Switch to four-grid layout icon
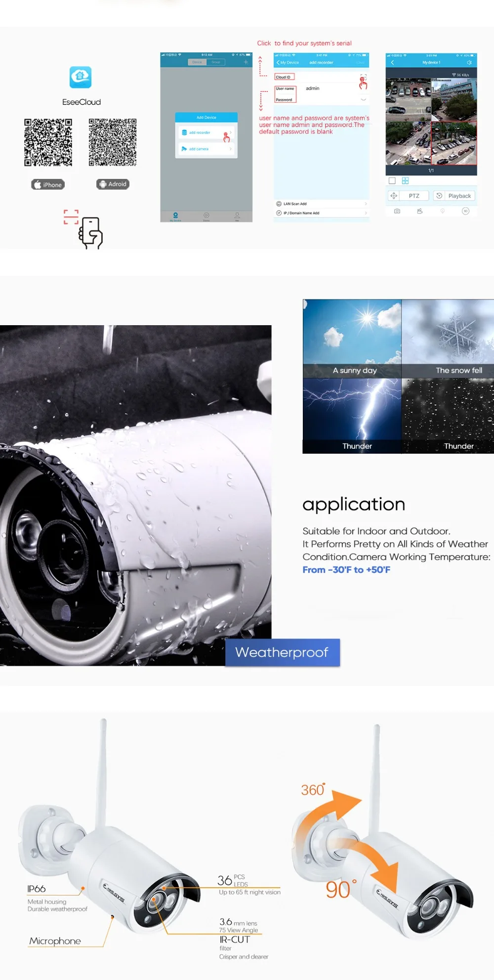Screen dimensions: 494x980 406,181
